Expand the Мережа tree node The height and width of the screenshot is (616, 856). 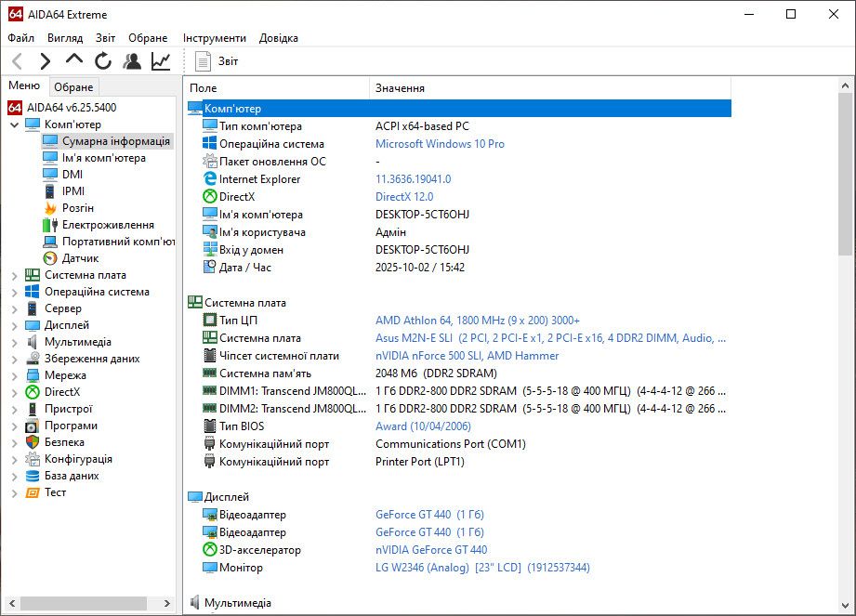click(15, 376)
